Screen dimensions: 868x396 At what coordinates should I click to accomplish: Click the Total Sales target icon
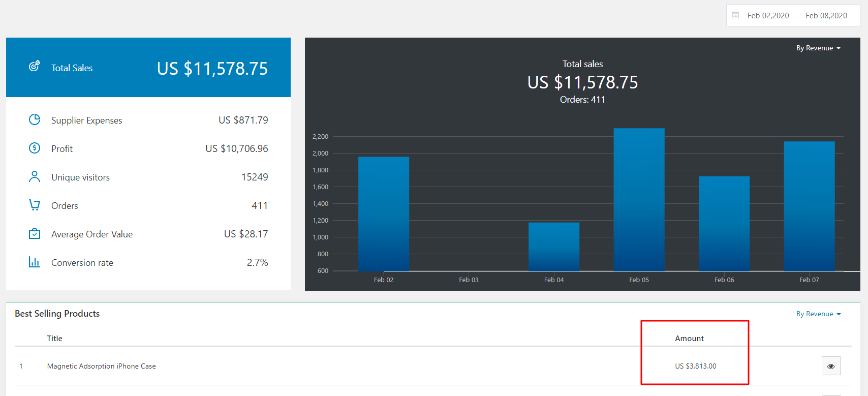[34, 66]
